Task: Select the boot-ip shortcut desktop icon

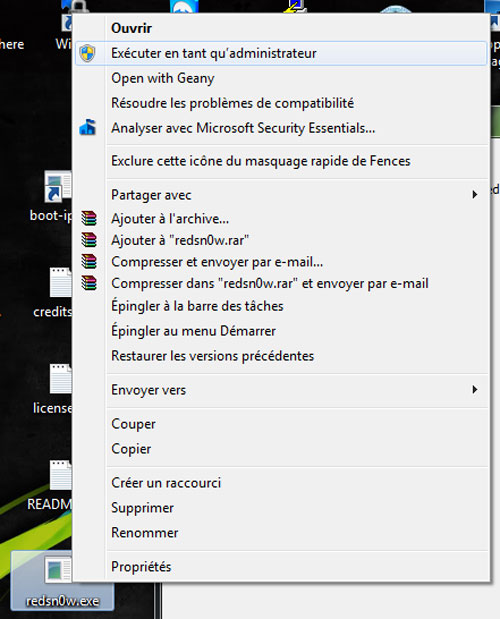Action: point(58,187)
